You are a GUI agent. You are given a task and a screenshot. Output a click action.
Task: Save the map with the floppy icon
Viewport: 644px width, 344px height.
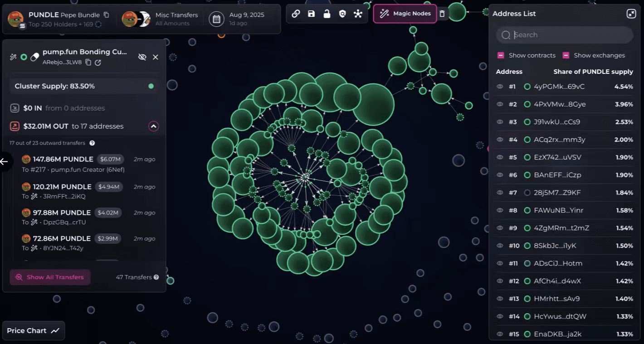click(x=311, y=14)
